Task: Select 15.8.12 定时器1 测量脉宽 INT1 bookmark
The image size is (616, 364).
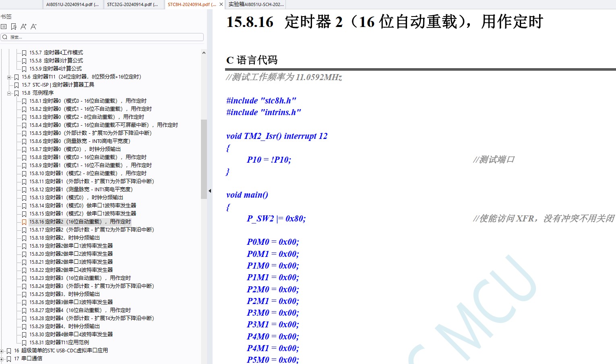Action: 81,190
